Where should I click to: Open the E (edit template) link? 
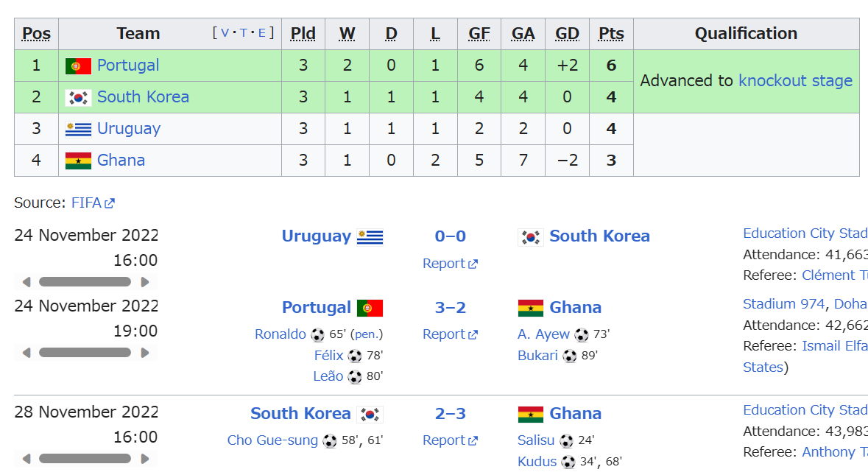(x=262, y=33)
